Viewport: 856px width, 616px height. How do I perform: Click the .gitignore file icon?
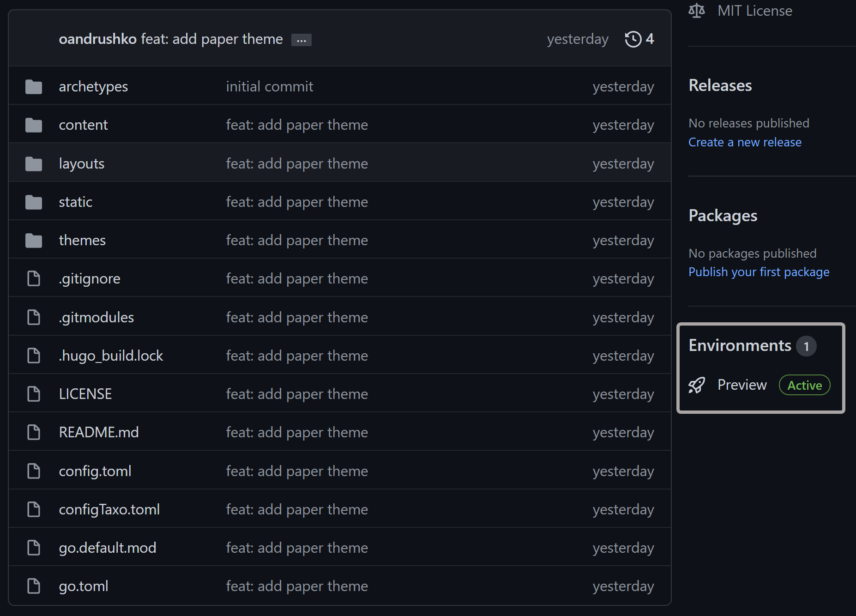[34, 279]
